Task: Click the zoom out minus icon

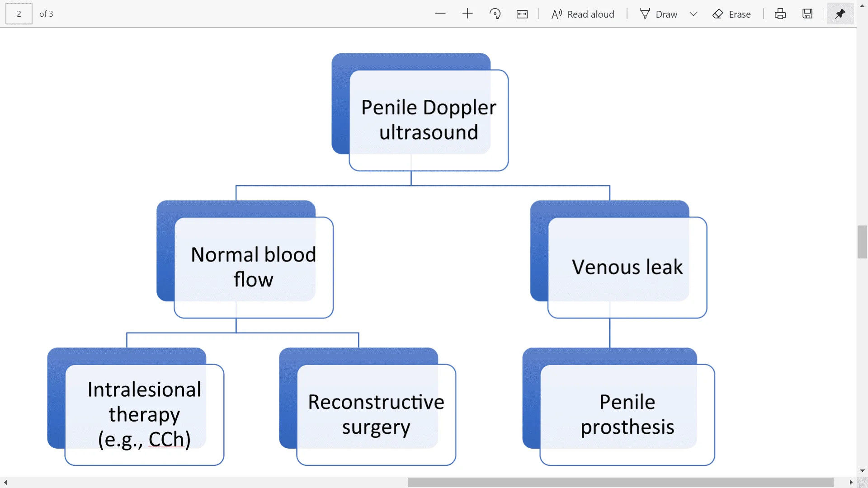Action: [x=441, y=14]
